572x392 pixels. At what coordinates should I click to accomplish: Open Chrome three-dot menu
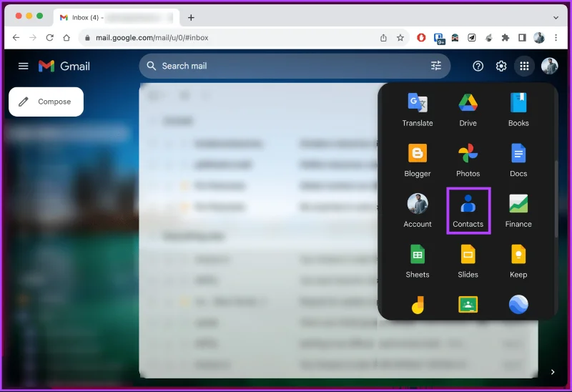click(x=556, y=38)
